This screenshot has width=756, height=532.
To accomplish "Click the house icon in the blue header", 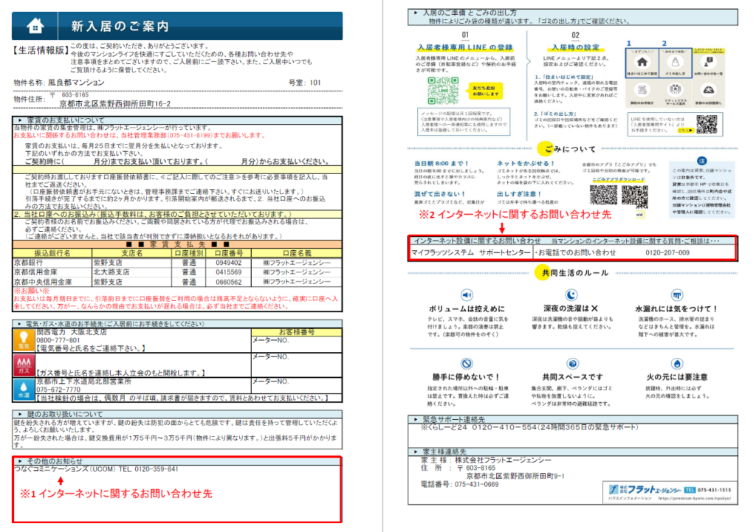I will point(34,26).
